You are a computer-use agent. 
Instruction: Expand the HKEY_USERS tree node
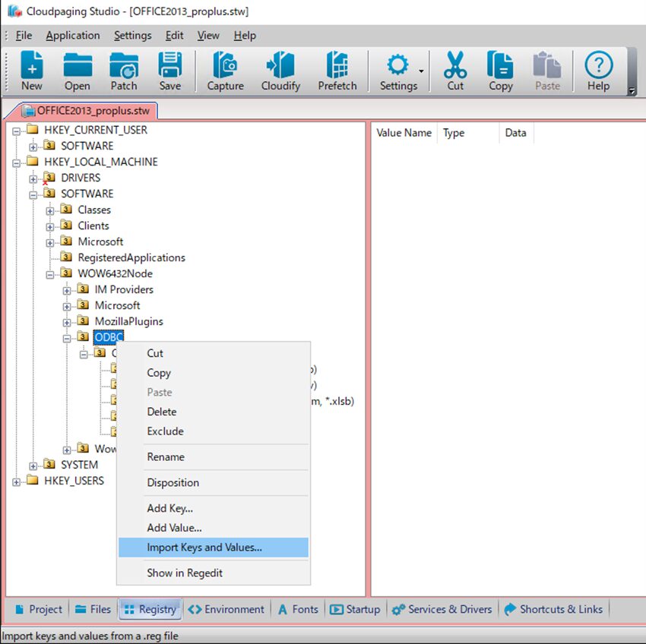(17, 481)
